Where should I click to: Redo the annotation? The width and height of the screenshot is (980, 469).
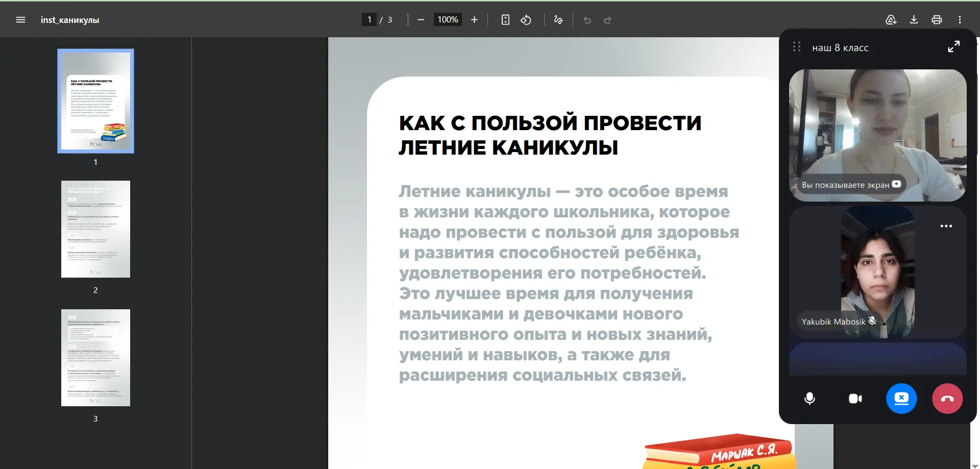(x=607, y=20)
